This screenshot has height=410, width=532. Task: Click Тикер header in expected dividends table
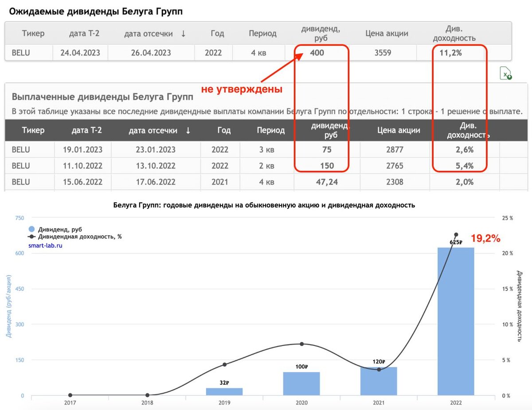coord(33,34)
